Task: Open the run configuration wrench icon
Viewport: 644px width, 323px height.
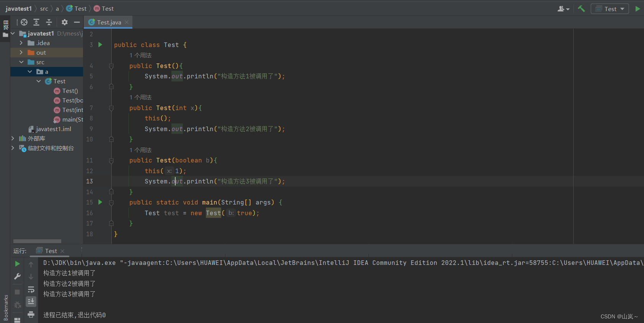Action: pyautogui.click(x=17, y=276)
